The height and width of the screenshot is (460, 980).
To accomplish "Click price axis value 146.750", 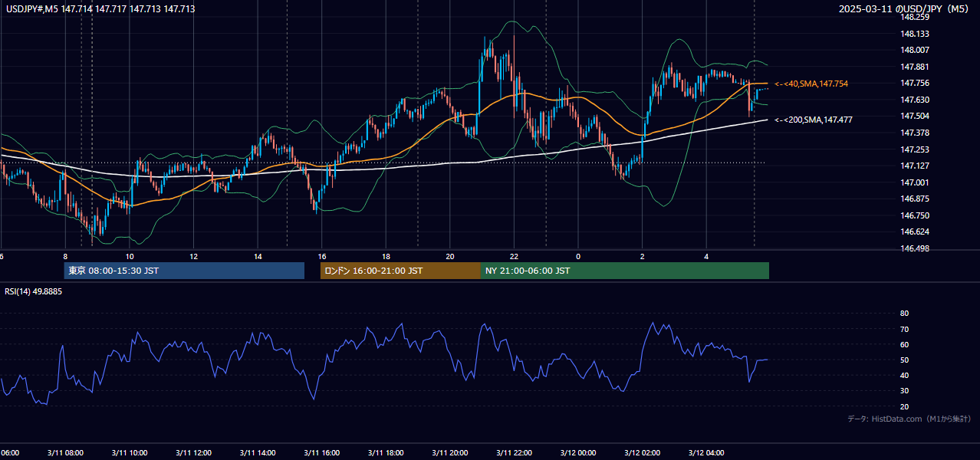I will pyautogui.click(x=914, y=215).
